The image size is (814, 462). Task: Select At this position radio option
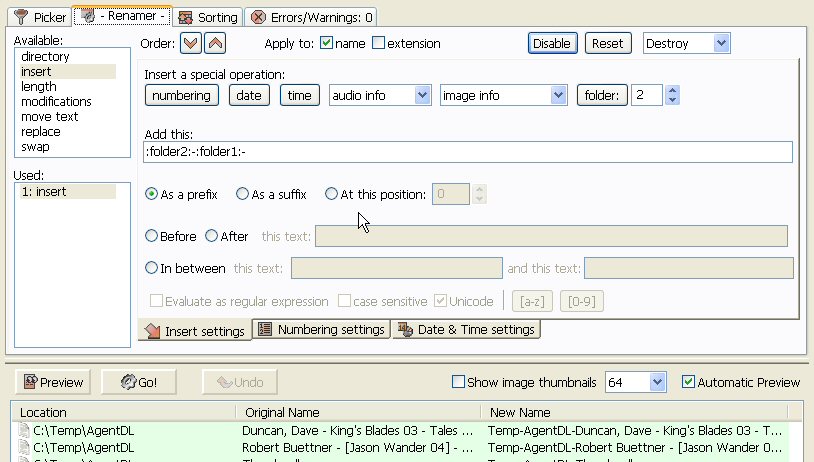click(x=331, y=194)
